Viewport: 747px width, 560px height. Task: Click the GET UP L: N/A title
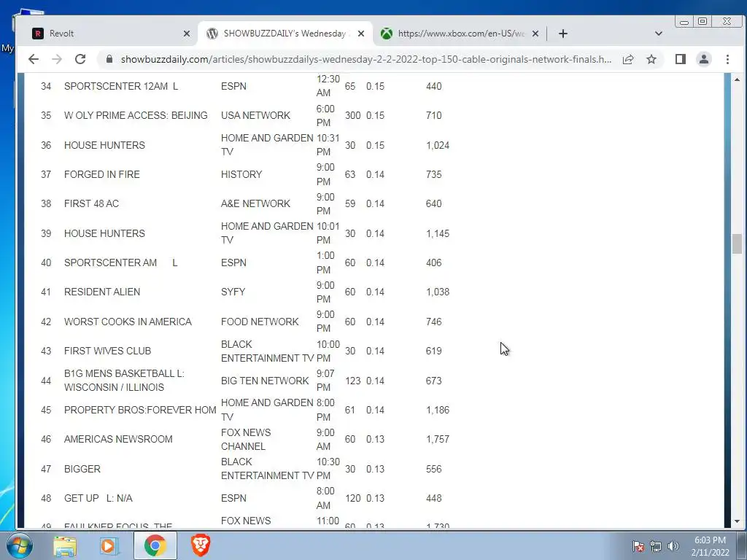98,498
